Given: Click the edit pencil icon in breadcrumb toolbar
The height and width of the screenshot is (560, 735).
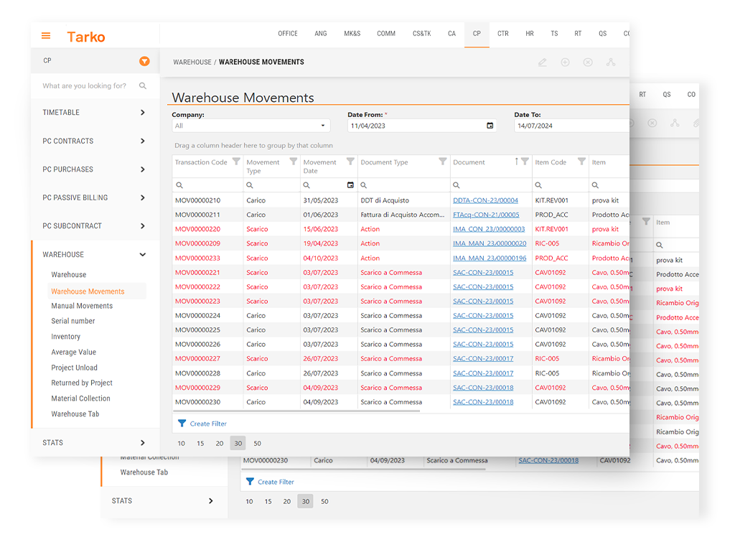Looking at the screenshot, I should (x=543, y=62).
